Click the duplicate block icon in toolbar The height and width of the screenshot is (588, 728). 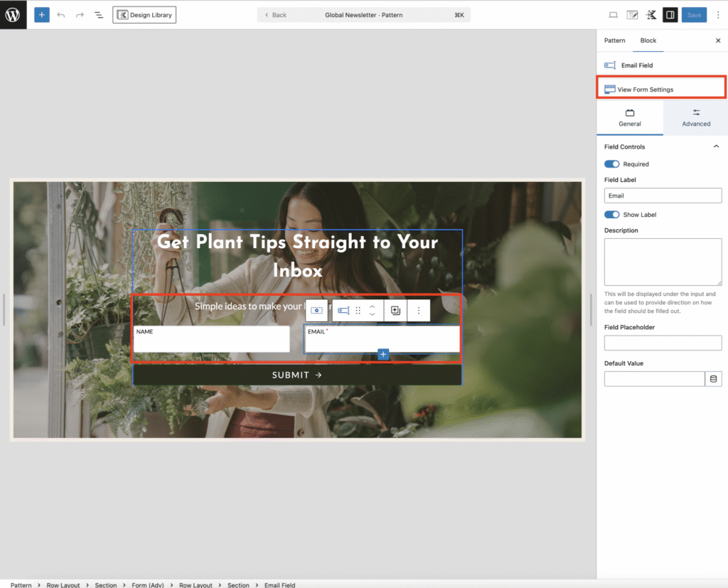click(396, 311)
